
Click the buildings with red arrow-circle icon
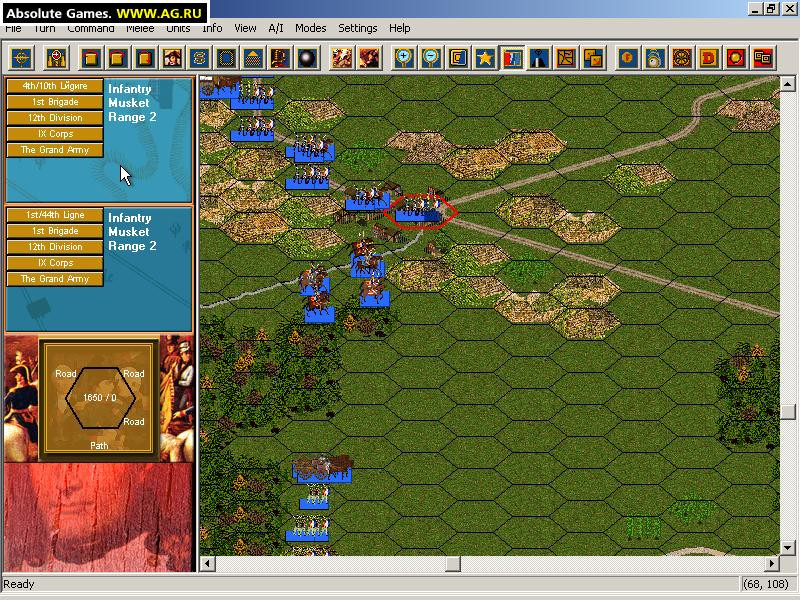(x=57, y=58)
